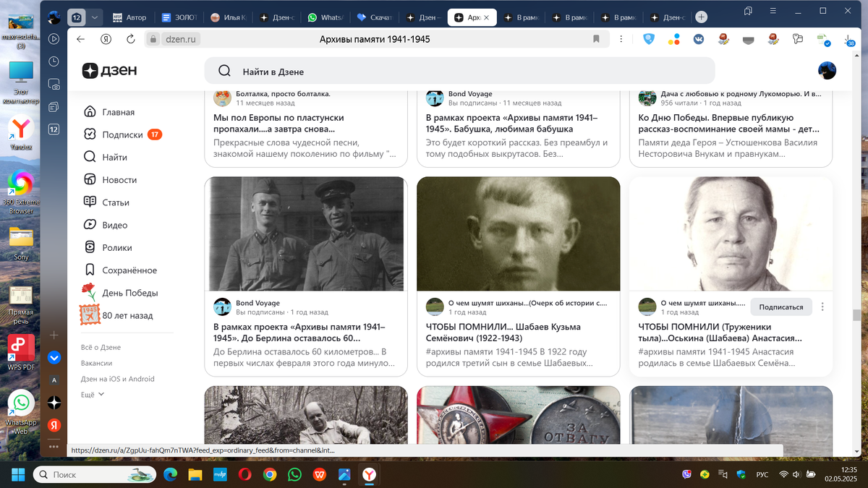
Task: Open Найти item in the Dzen sidebar
Action: [x=106, y=157]
